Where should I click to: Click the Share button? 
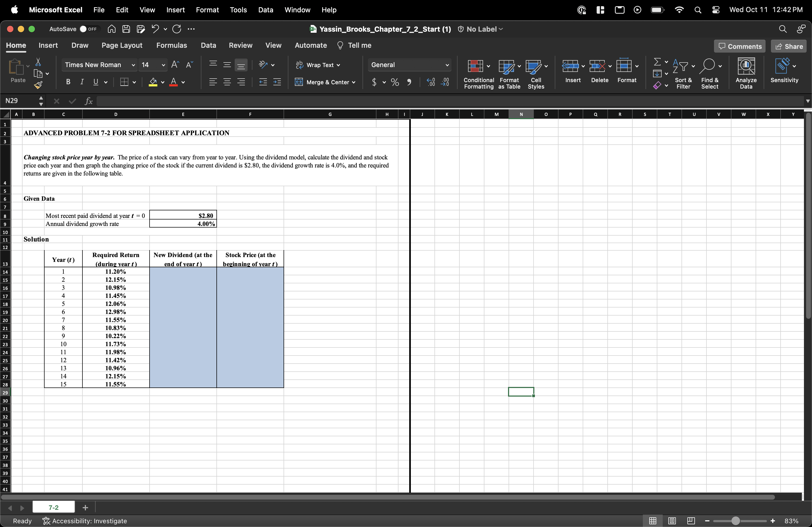(x=788, y=46)
